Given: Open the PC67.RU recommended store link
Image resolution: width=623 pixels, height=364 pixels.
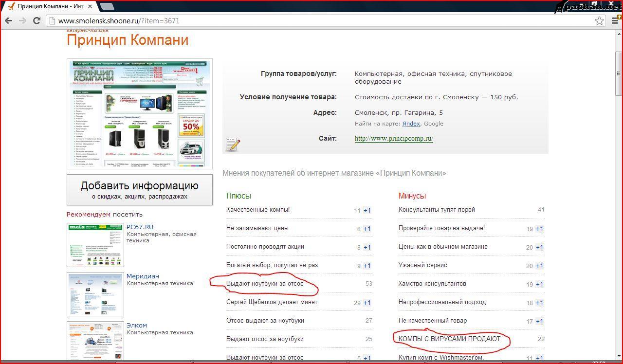Looking at the screenshot, I should pos(140,227).
